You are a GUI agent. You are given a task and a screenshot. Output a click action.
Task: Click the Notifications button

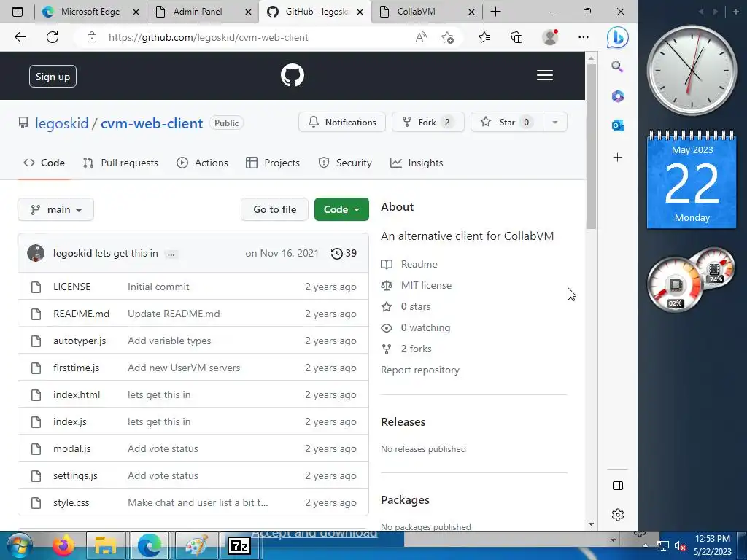pos(342,122)
